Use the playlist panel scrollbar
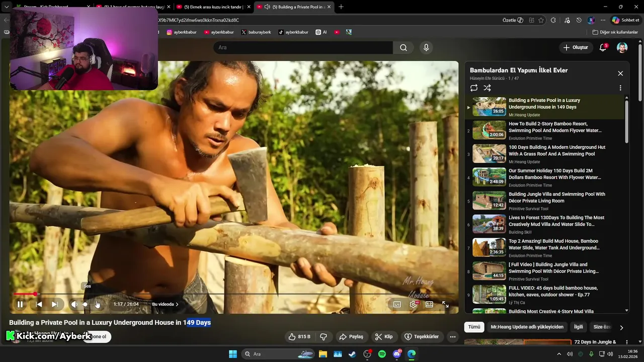 click(x=626, y=122)
